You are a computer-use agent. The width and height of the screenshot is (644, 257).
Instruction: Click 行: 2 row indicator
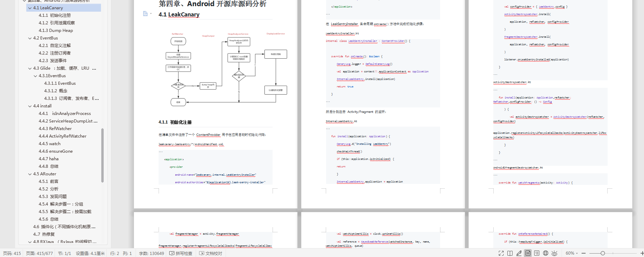(x=115, y=254)
